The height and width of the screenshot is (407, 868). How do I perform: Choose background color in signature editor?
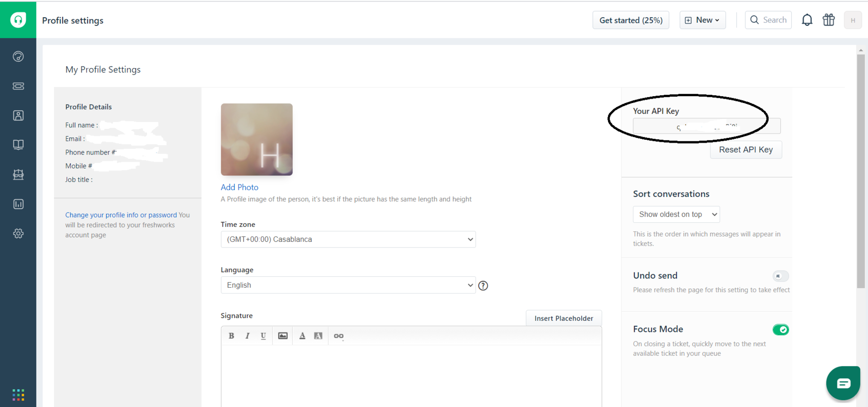[318, 336]
